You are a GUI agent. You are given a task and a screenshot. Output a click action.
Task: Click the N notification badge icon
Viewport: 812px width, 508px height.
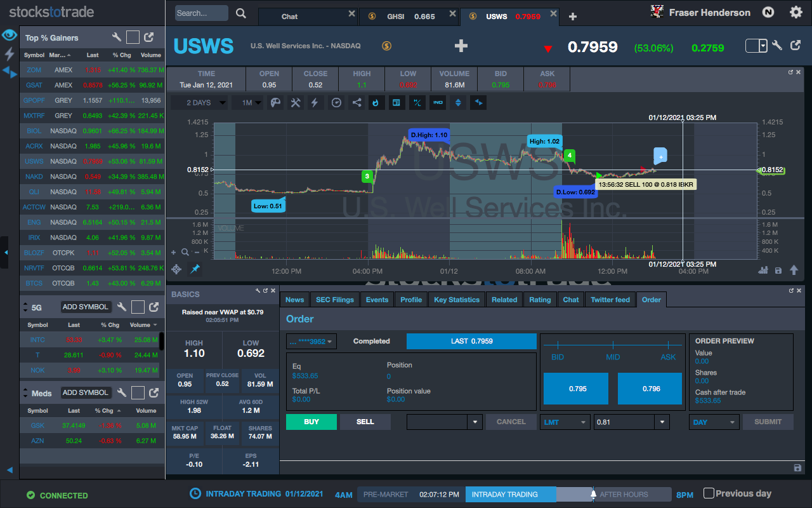point(768,11)
